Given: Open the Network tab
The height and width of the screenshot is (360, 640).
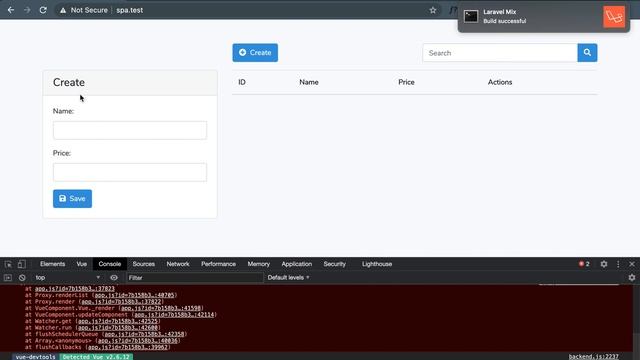Looking at the screenshot, I should (178, 264).
